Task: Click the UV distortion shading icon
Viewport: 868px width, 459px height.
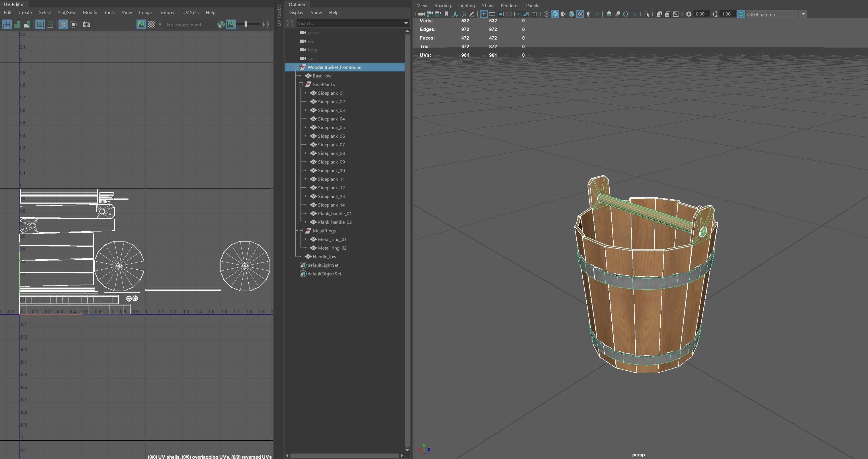Action: (x=27, y=24)
